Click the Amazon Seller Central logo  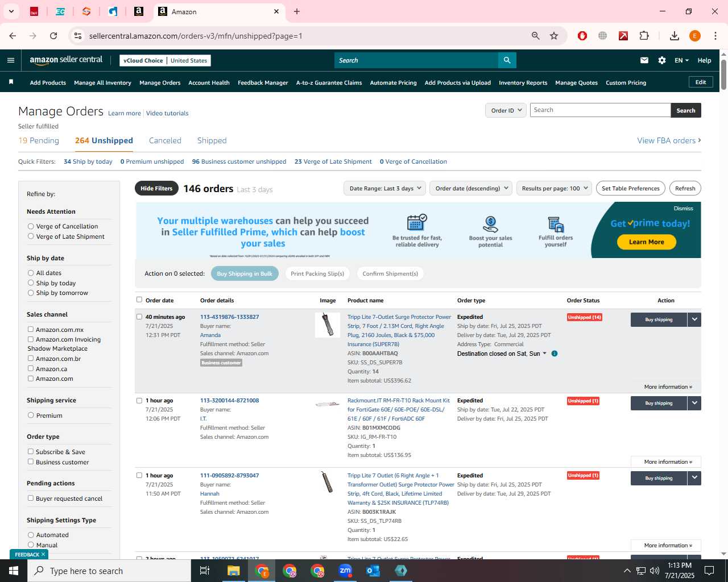click(x=66, y=60)
